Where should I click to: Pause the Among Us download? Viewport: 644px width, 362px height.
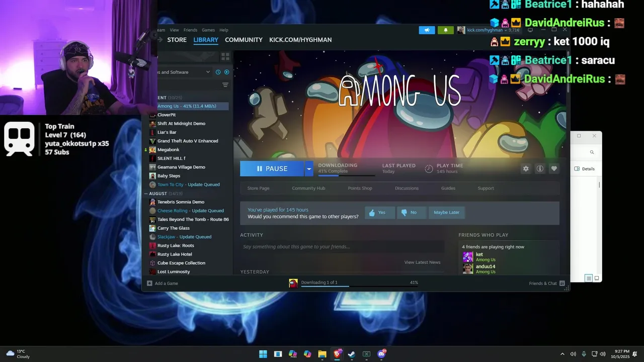(272, 168)
